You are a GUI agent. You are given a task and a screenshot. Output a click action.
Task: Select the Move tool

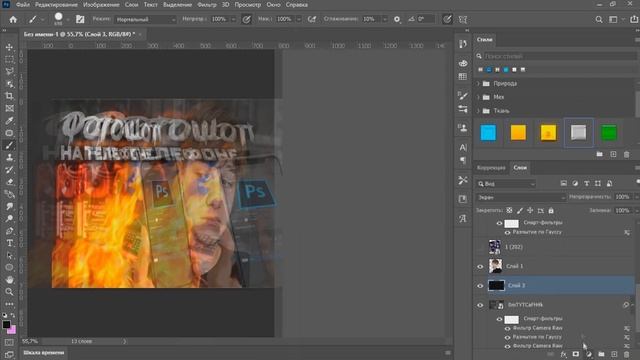click(9, 47)
